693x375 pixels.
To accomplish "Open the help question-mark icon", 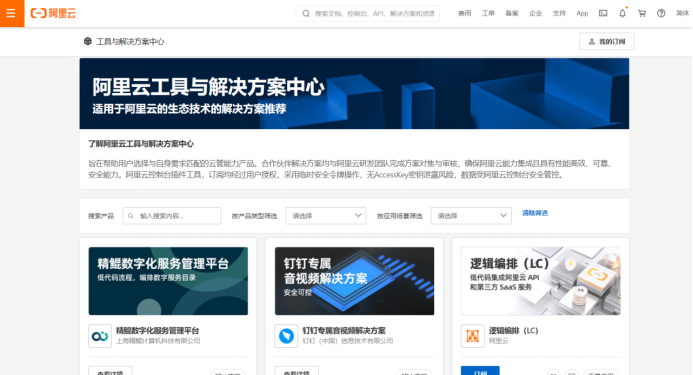I will pos(661,13).
